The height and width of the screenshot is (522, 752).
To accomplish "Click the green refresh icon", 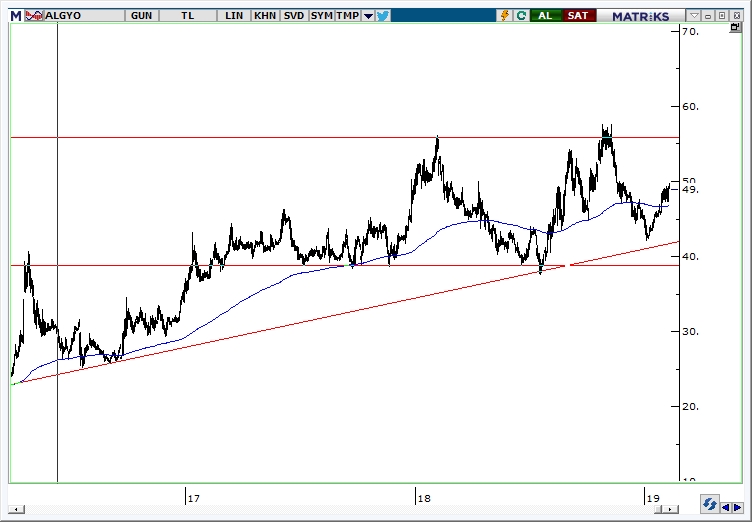I will [521, 16].
